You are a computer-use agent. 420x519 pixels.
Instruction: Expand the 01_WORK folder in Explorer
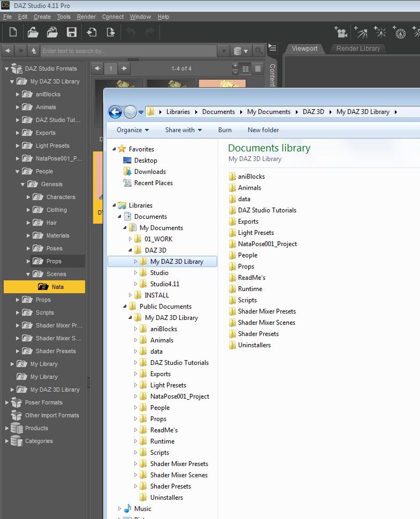(130, 239)
